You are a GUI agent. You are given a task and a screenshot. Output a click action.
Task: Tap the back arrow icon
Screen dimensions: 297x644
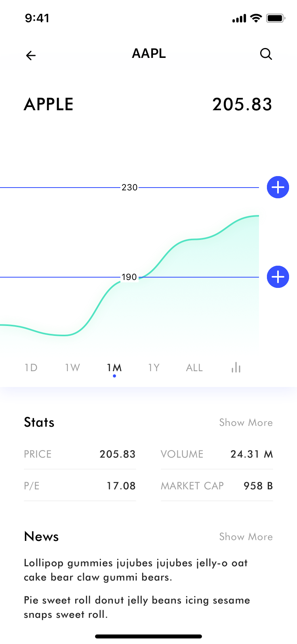click(x=31, y=56)
